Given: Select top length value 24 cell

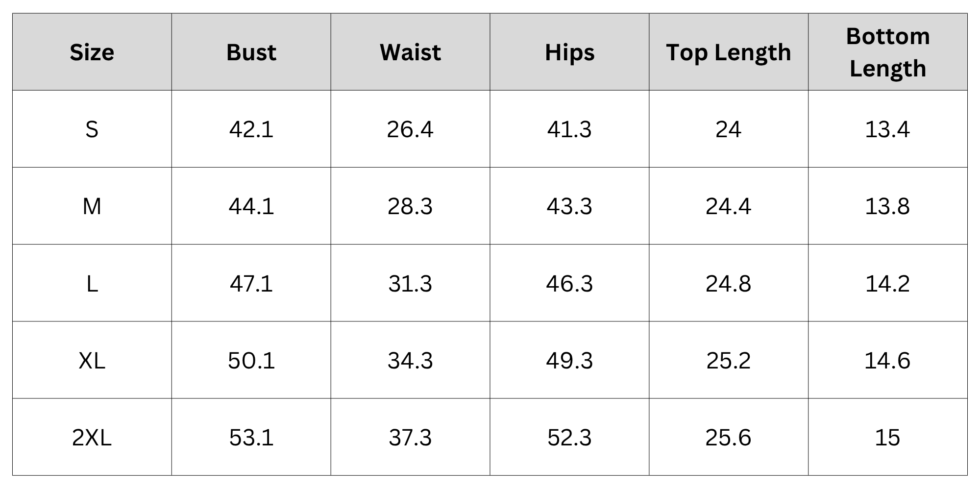Looking at the screenshot, I should (729, 129).
